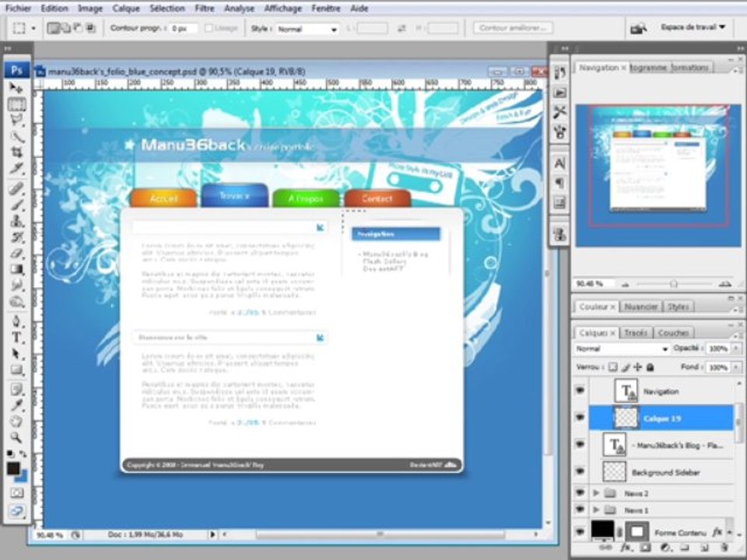Viewport: 747px width, 560px height.
Task: Select the Rectangle shape tool
Action: 16,369
